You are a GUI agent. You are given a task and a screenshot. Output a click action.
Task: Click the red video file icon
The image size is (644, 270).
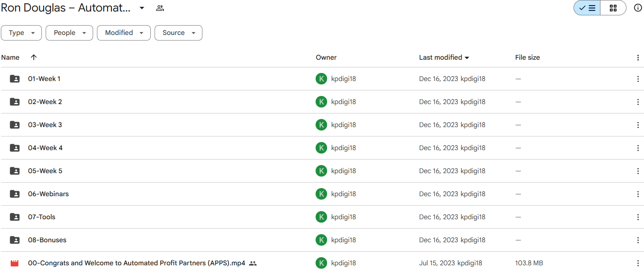click(x=15, y=263)
